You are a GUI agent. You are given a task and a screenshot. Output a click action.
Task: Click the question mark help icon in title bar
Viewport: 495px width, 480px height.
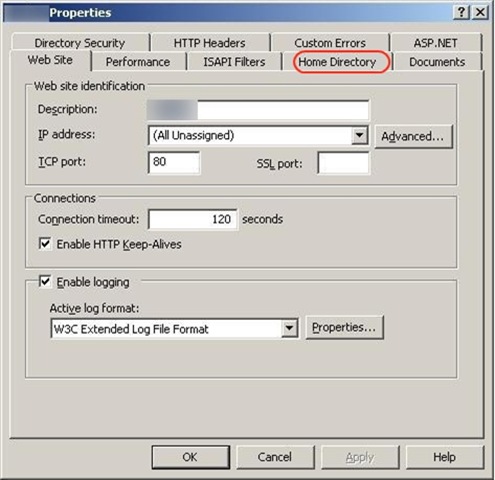coord(461,13)
